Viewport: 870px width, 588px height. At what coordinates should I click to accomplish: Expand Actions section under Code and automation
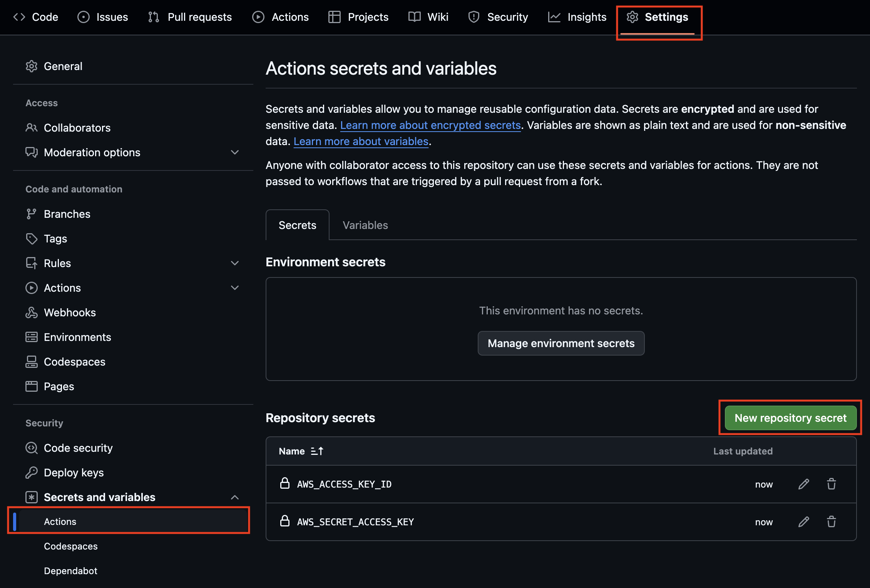(235, 288)
